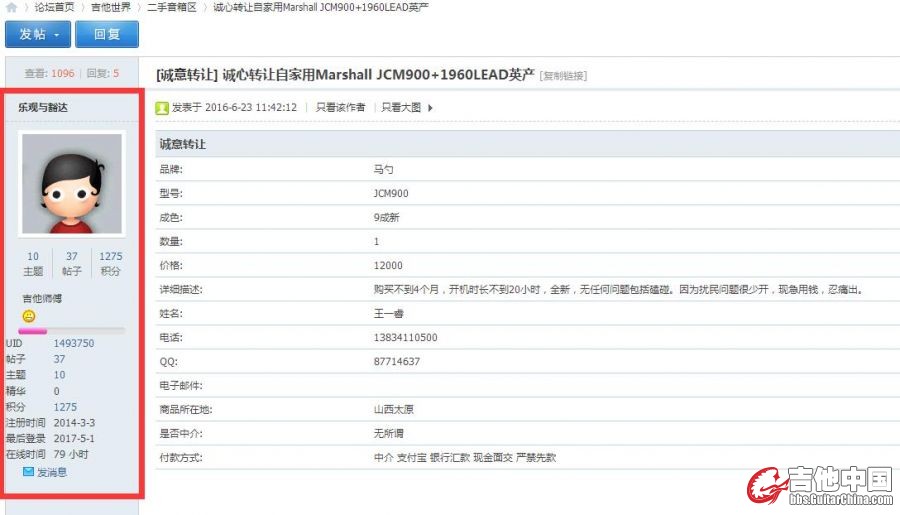The height and width of the screenshot is (515, 900).
Task: Click the UID number 1493750
Action: click(74, 343)
